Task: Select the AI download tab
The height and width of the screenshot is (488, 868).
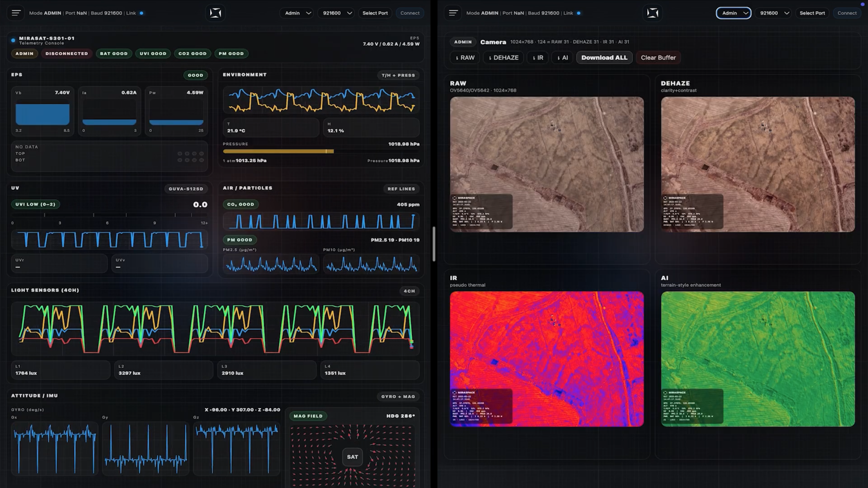Action: point(562,58)
